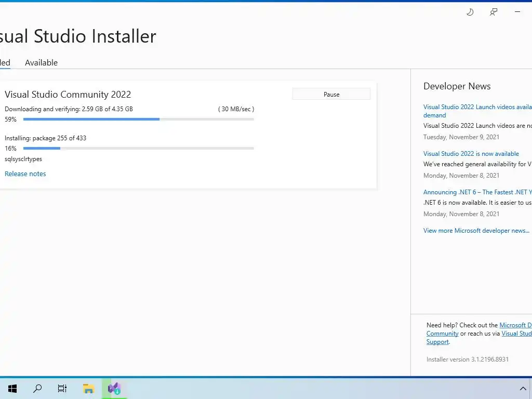This screenshot has width=532, height=399.
Task: Open the Release notes link
Action: (x=25, y=174)
